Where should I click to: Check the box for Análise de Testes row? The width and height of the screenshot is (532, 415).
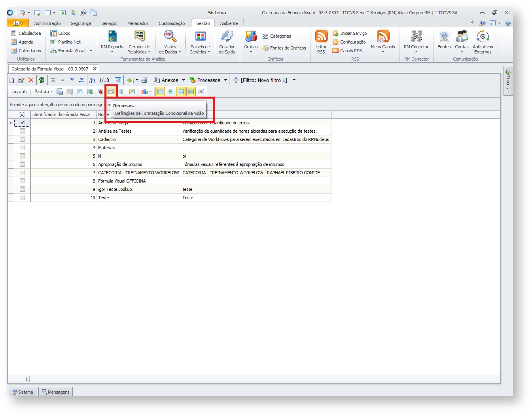tap(22, 131)
